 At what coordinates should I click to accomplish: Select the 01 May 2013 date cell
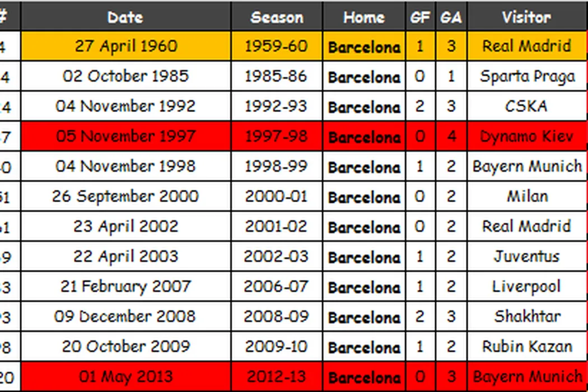point(125,376)
